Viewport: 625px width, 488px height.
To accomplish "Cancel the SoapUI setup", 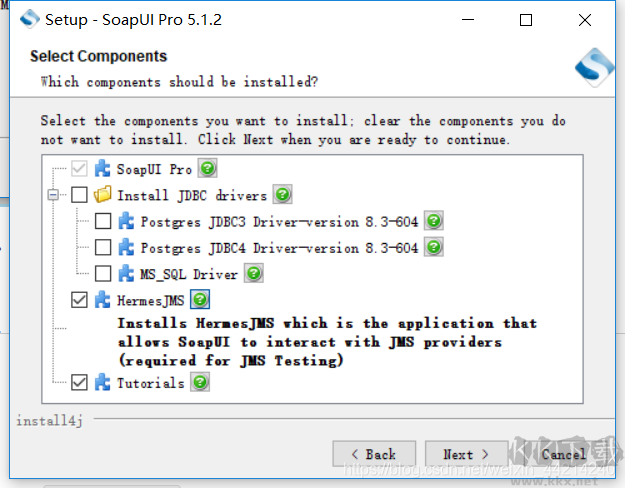I will [x=563, y=454].
